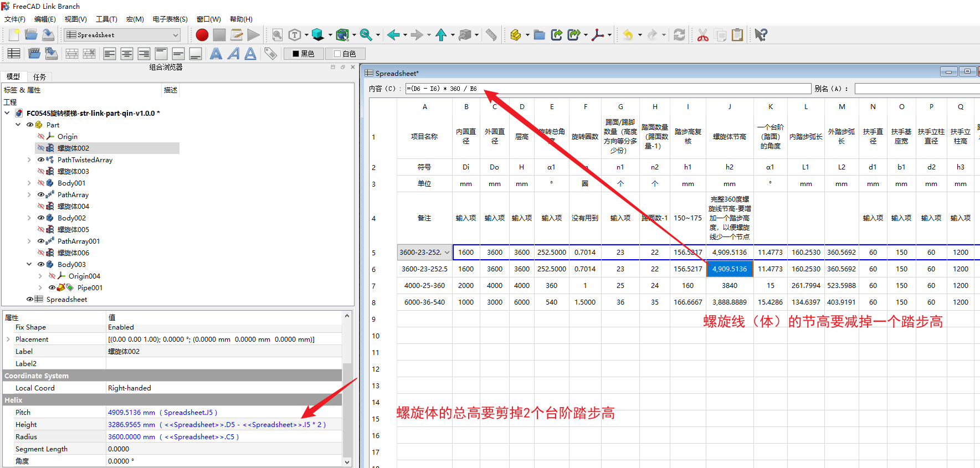This screenshot has height=468, width=980.
Task: Toggle visibility eye of PathTwistedArray
Action: coord(41,160)
